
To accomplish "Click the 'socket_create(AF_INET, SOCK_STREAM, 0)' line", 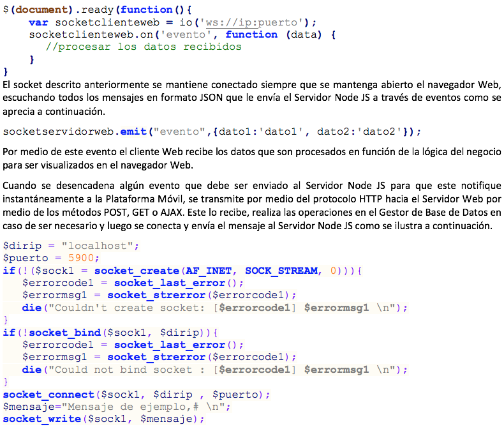I will (x=182, y=271).
